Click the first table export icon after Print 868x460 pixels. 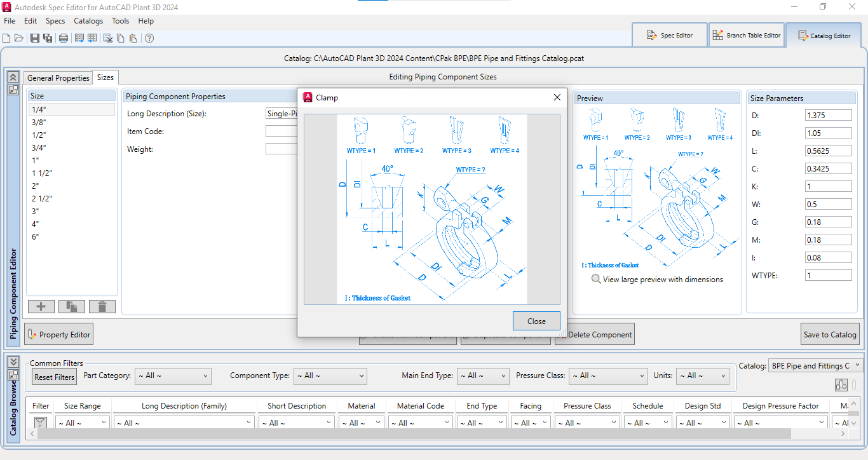click(79, 38)
